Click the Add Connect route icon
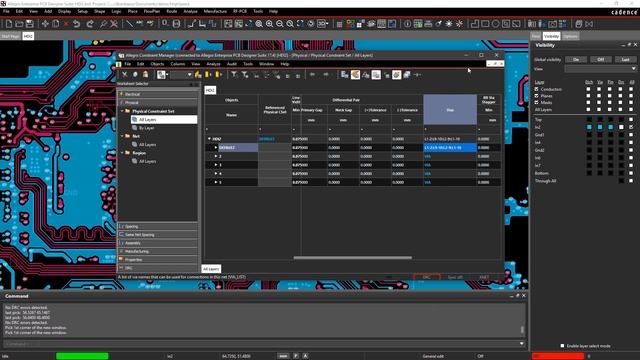Image resolution: width=640 pixels, height=360 pixels. [192, 24]
